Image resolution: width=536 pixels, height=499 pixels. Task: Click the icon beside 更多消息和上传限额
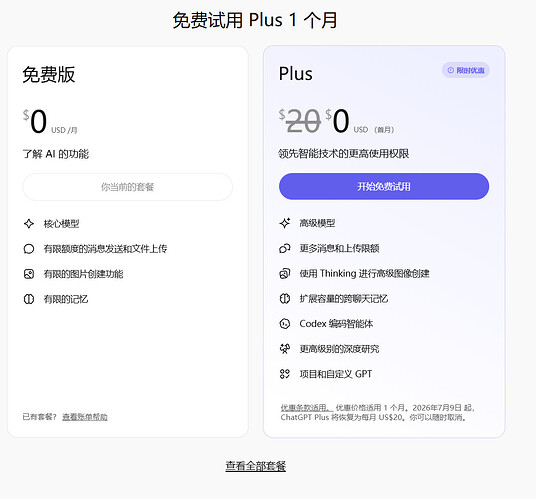pyautogui.click(x=285, y=248)
